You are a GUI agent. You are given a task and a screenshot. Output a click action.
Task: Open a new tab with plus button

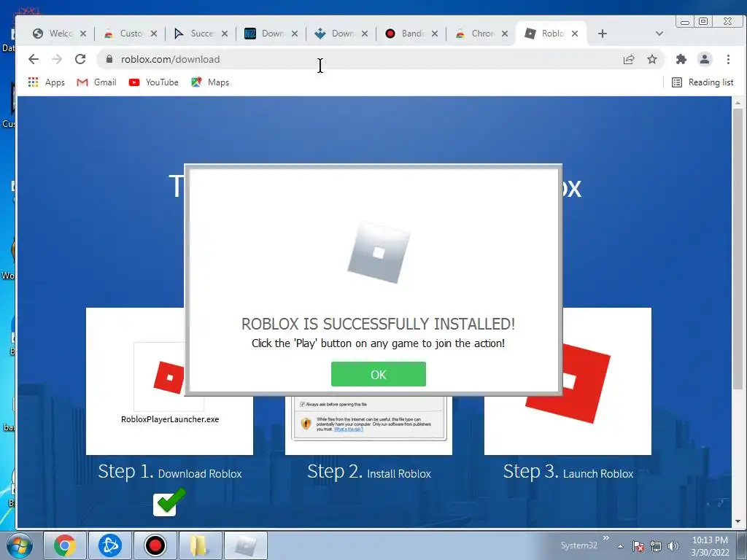[602, 34]
